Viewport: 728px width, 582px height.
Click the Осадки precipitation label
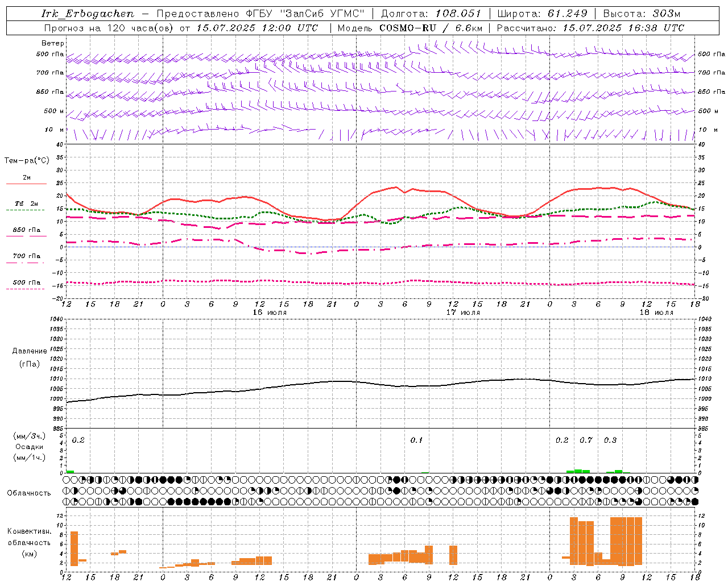(x=30, y=447)
